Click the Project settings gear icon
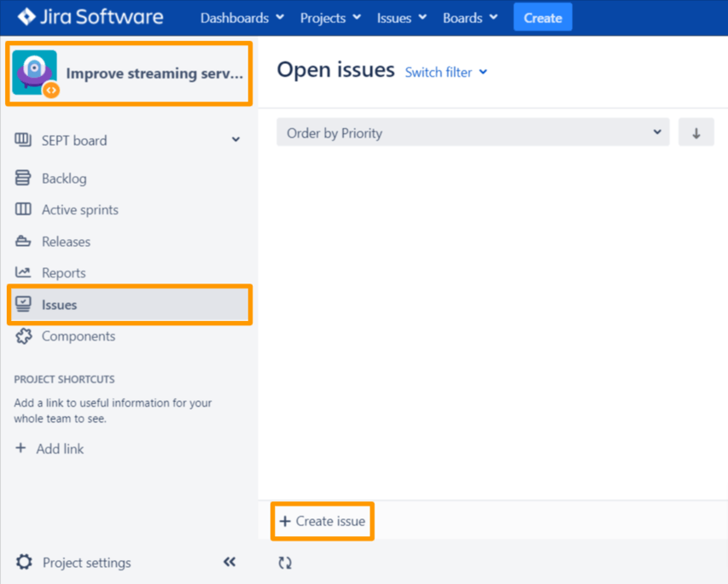 tap(24, 562)
